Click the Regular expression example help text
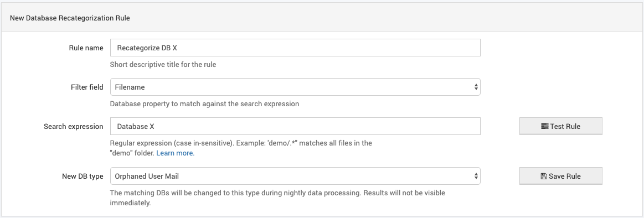Screen dimensions: 644x218 click(x=241, y=148)
